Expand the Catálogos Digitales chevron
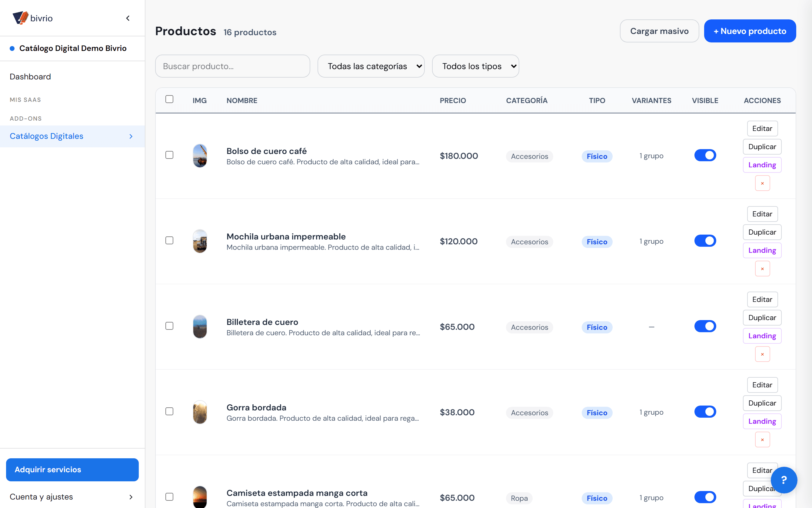 [x=131, y=136]
